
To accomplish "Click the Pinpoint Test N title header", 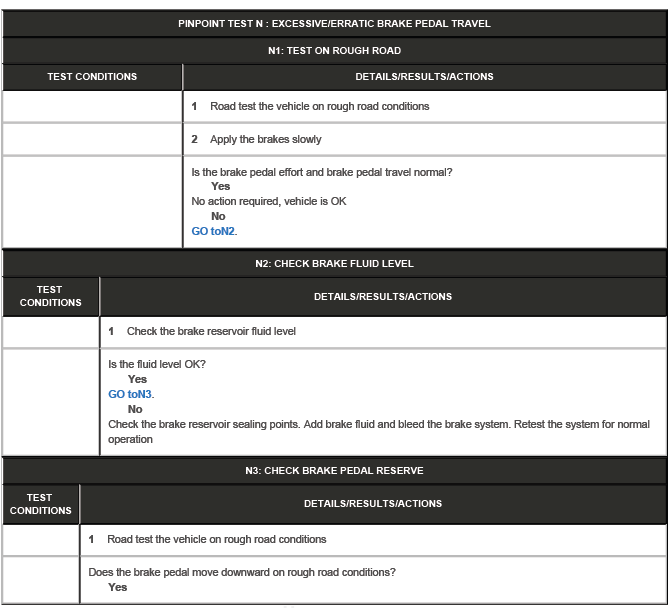I will pos(334,24).
